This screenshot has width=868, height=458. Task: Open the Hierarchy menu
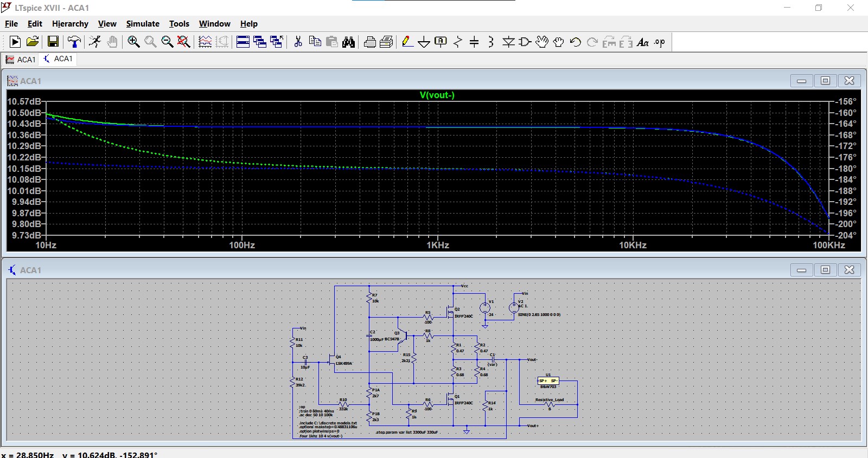tap(70, 24)
